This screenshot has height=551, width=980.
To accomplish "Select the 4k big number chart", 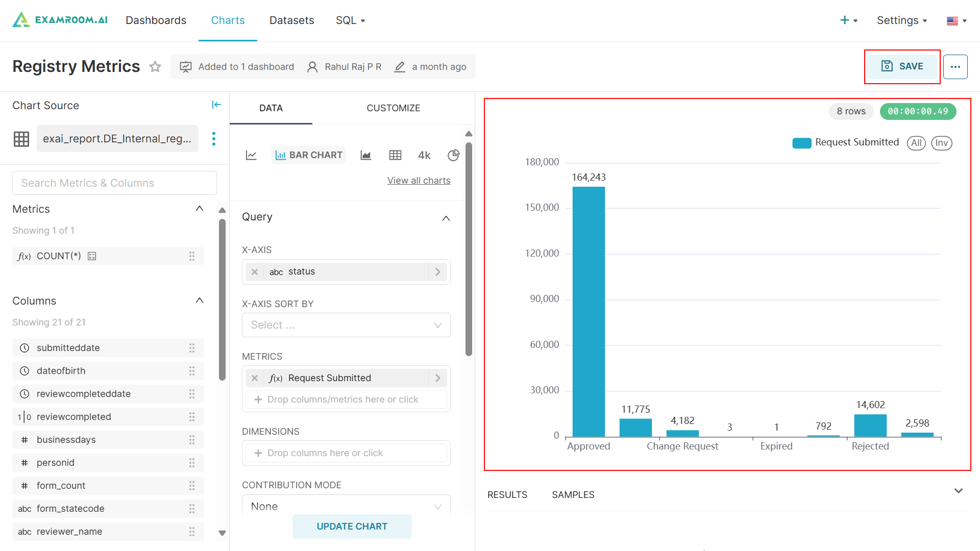I will (424, 155).
